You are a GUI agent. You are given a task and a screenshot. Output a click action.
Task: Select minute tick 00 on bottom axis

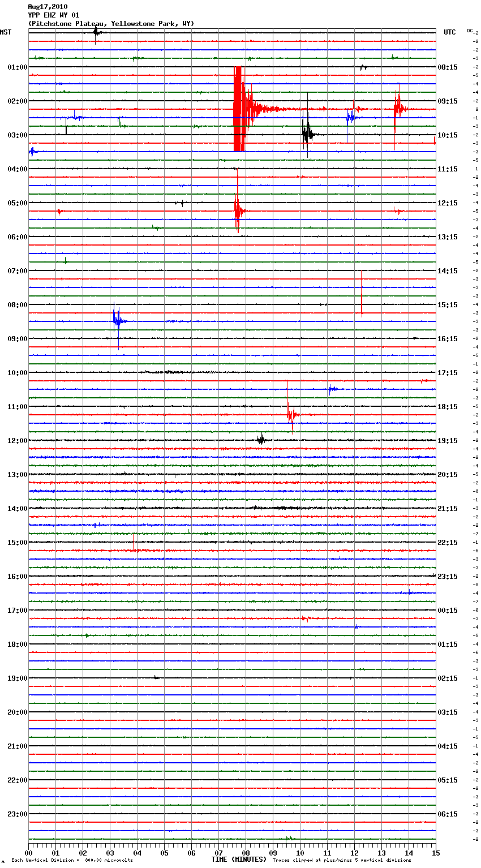(28, 852)
